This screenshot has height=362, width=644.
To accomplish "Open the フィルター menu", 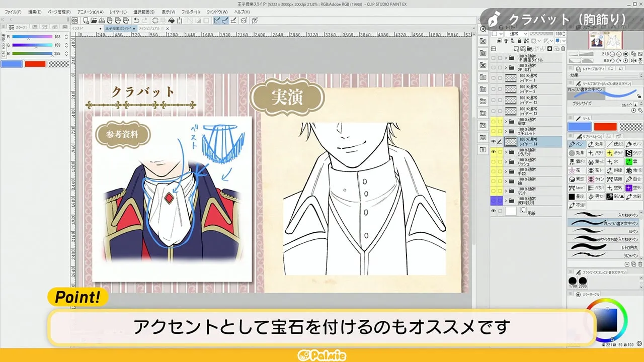I will 190,11.
